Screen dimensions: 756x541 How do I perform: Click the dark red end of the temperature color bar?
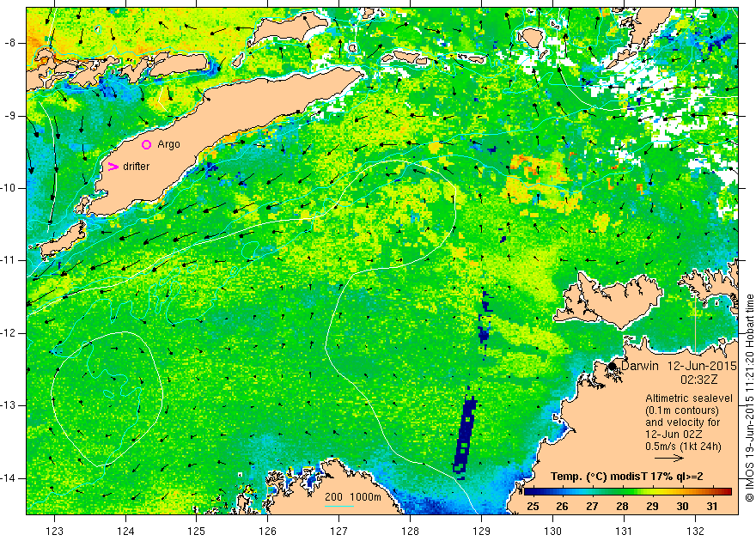click(729, 492)
